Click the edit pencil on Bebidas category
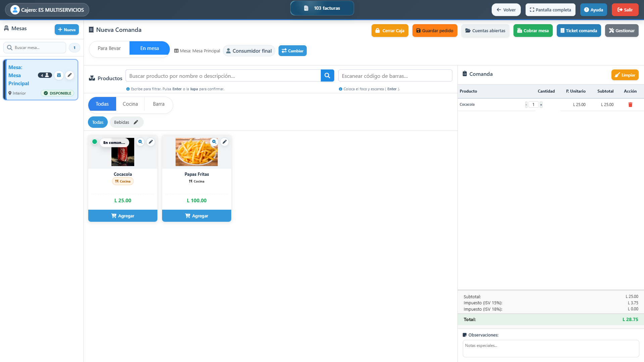Viewport: 644px width, 362px height. 136,122
